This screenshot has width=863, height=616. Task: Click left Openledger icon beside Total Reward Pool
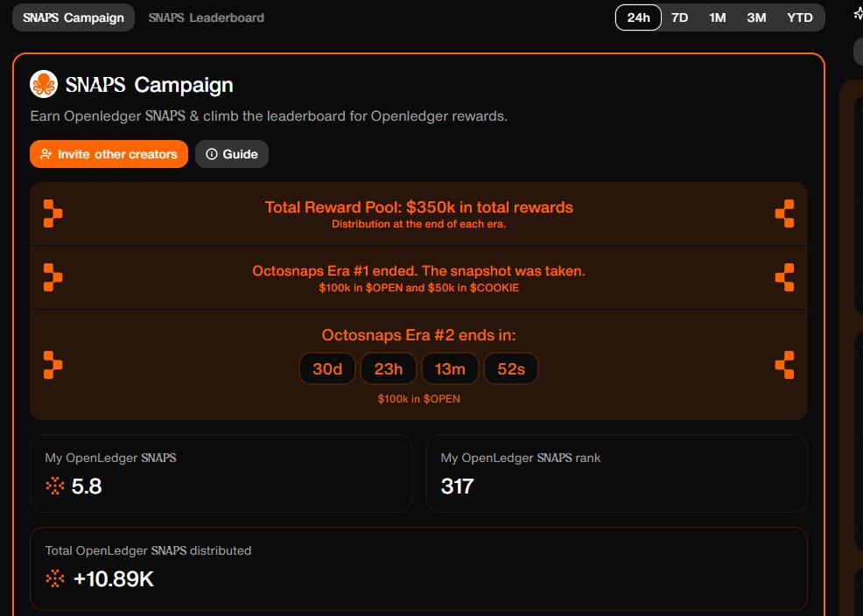(x=53, y=213)
